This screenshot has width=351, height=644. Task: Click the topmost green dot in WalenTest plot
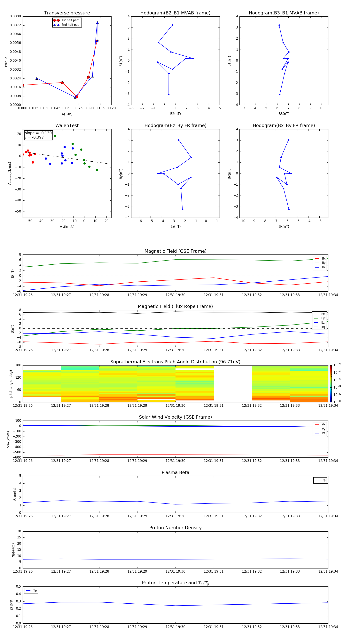(x=55, y=136)
